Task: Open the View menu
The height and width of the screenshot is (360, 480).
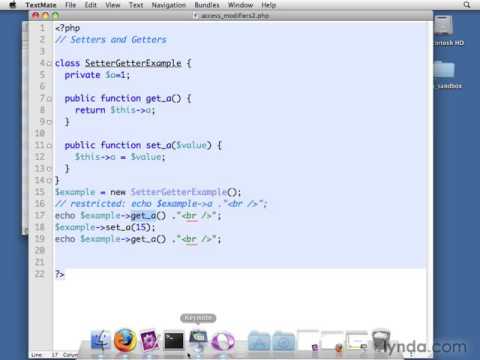Action: (x=113, y=5)
